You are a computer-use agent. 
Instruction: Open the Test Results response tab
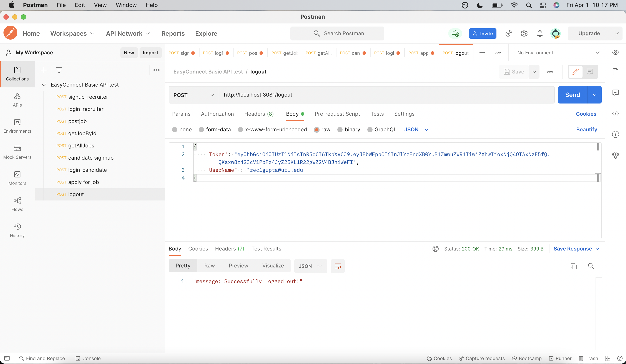coord(266,249)
